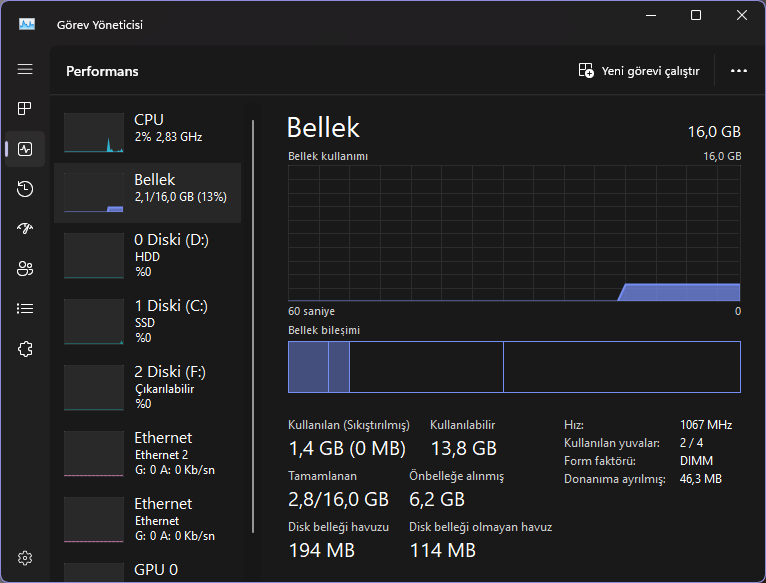Go to the Processes page icon
The height and width of the screenshot is (583, 766).
[x=25, y=109]
